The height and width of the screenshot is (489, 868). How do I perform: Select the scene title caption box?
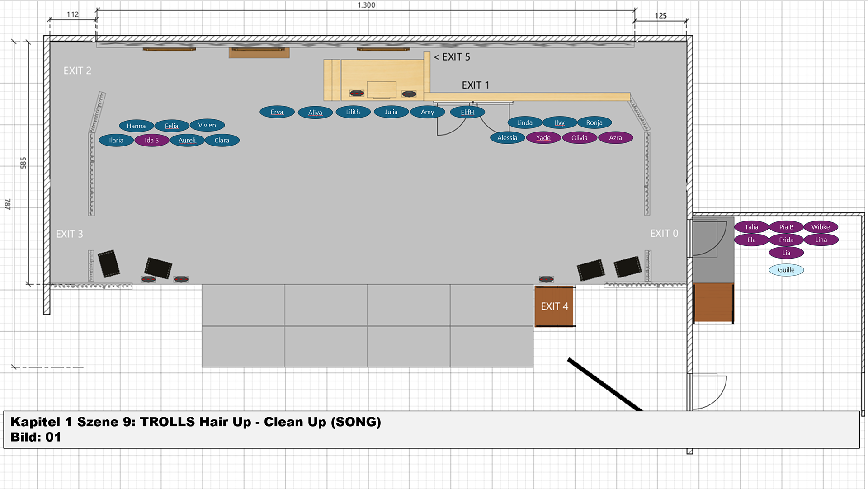[431, 429]
